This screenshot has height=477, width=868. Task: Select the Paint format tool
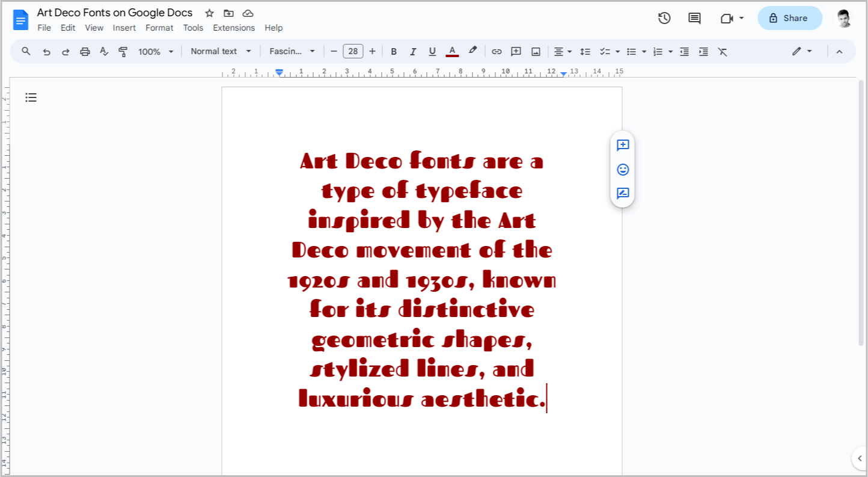[123, 51]
